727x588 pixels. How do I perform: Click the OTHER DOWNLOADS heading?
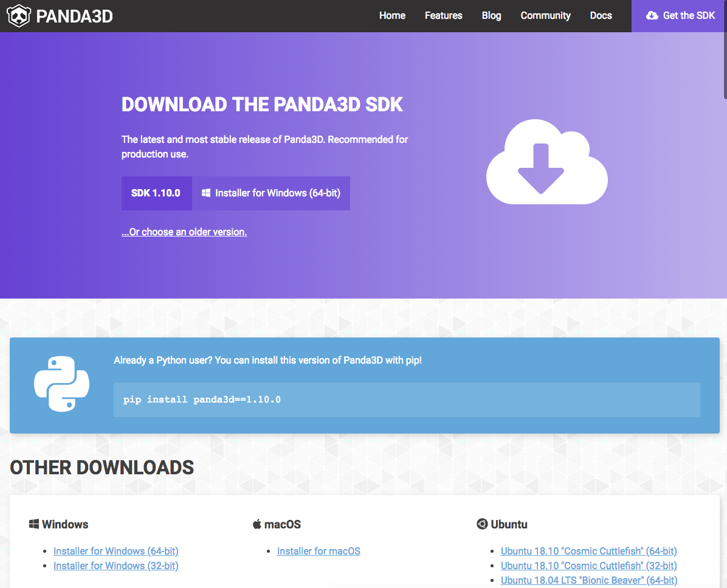coord(102,468)
